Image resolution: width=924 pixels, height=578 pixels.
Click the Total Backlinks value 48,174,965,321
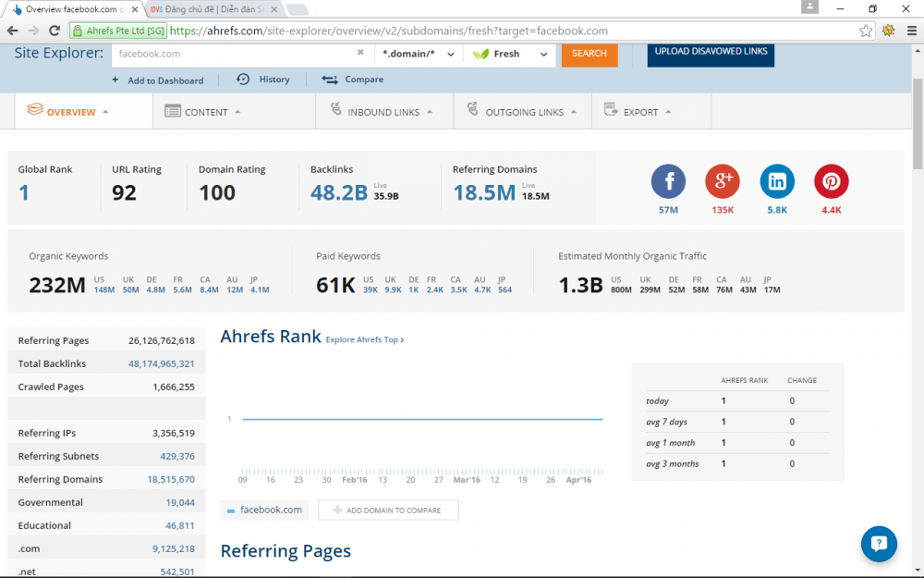point(162,363)
